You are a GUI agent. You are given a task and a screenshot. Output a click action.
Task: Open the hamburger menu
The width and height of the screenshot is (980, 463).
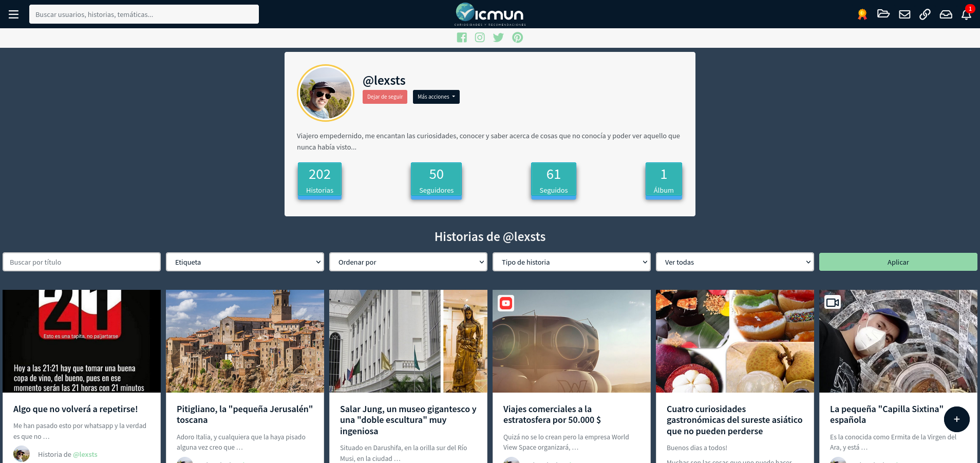[14, 14]
